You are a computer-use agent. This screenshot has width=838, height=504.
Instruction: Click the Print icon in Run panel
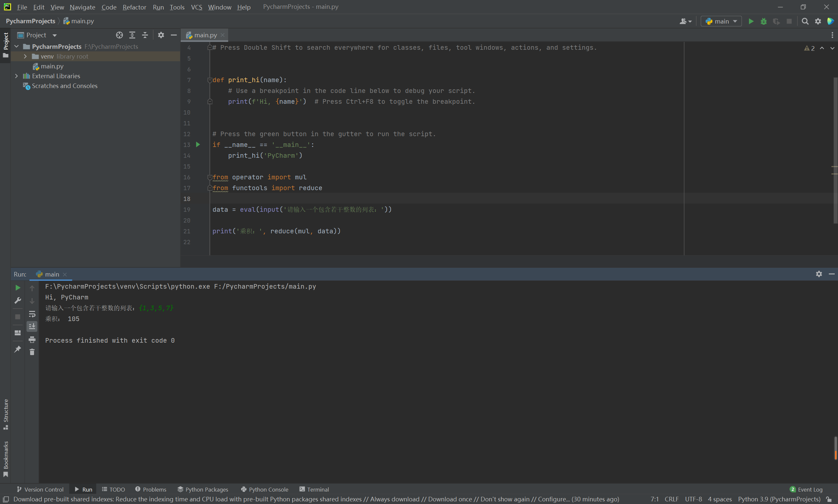click(32, 340)
